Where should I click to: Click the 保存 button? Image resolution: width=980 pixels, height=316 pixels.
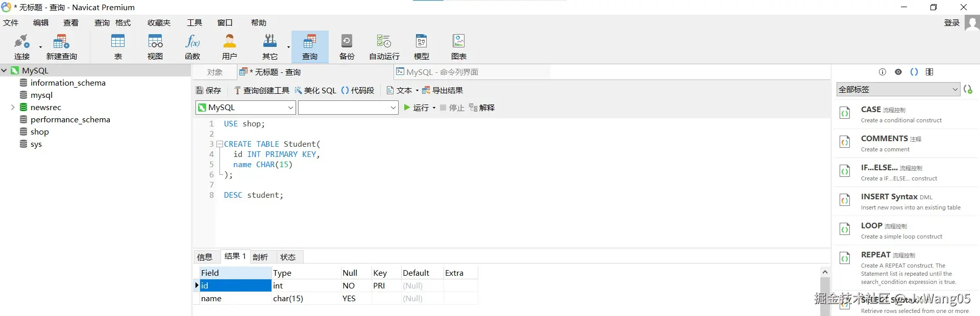click(209, 91)
